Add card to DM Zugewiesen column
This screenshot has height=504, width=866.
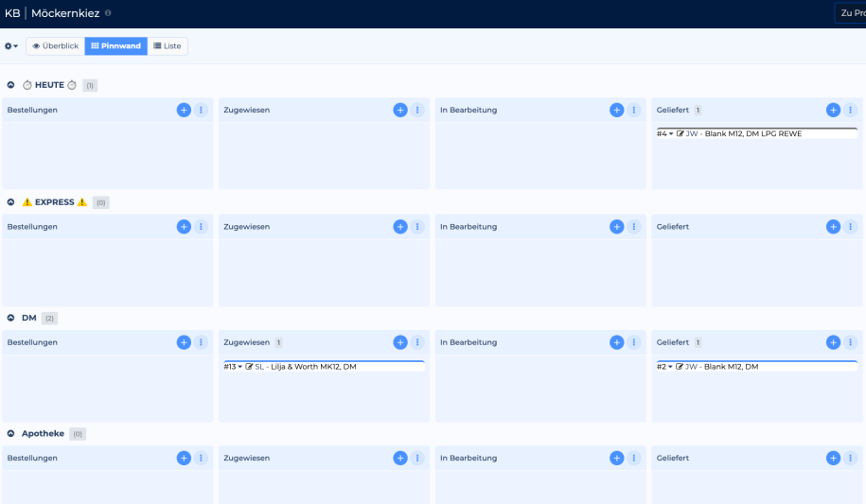coord(400,342)
